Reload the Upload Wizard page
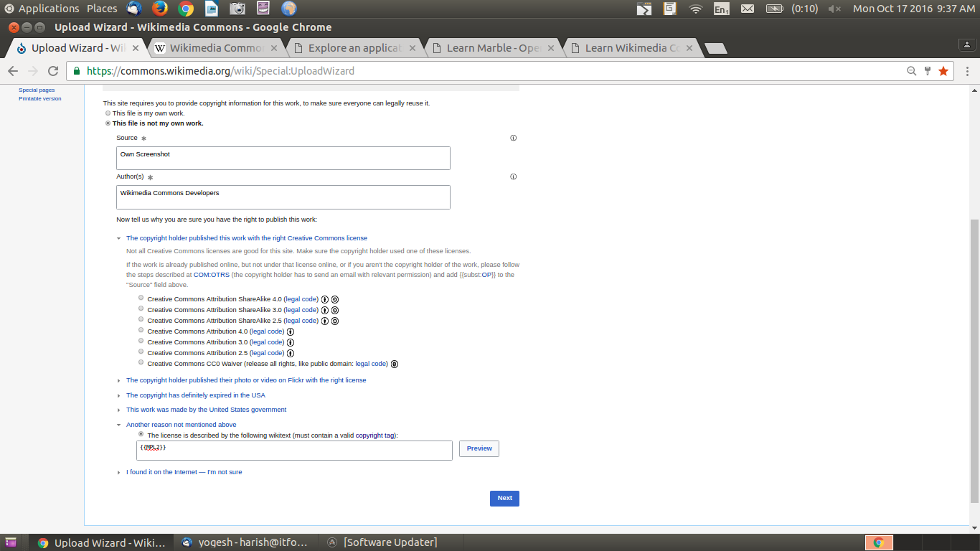Screen dimensions: 980x551 [x=53, y=71]
